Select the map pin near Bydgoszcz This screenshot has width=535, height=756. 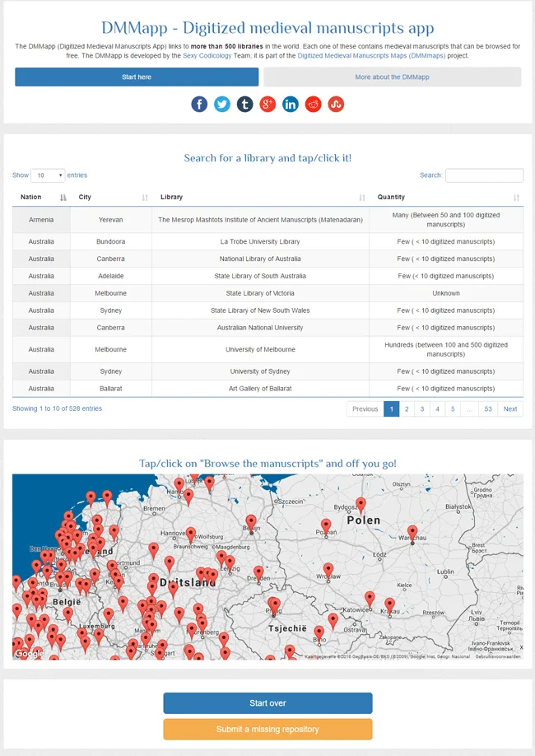(x=361, y=506)
